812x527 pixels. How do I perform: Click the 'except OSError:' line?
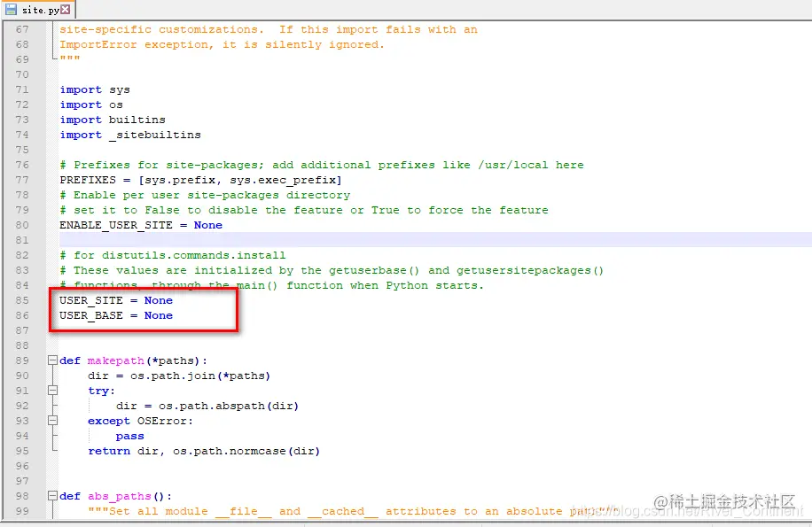140,421
